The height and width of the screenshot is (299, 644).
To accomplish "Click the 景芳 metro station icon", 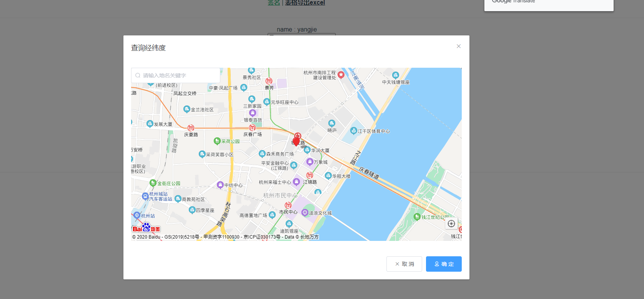I will click(x=269, y=81).
